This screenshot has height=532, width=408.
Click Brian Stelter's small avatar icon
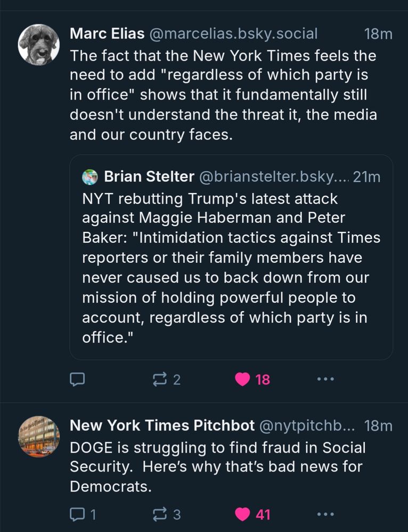[90, 177]
